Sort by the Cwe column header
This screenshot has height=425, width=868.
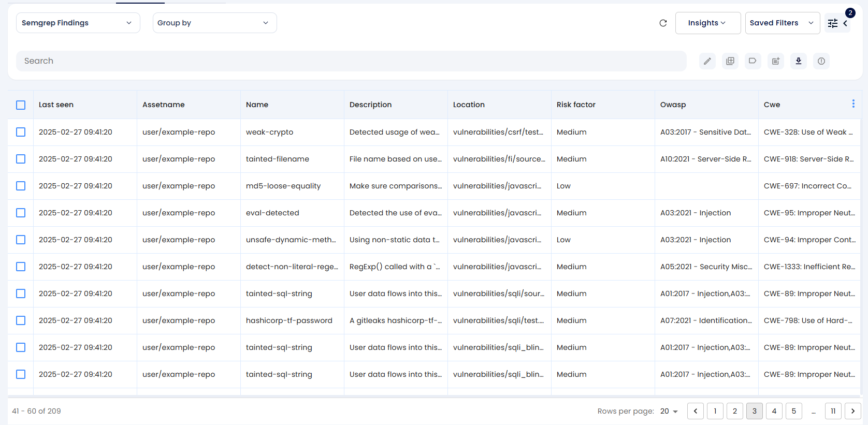pos(772,105)
